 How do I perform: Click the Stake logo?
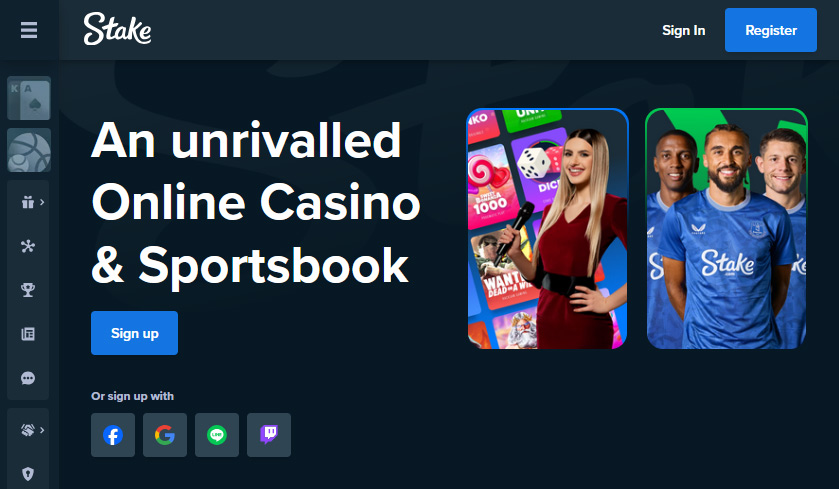[117, 29]
